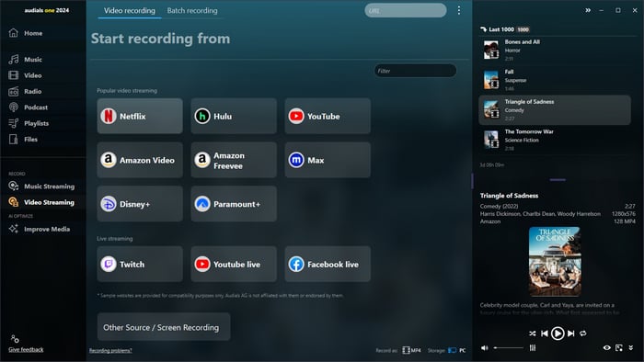Open the three-dot options menu
644x362 pixels.
(x=459, y=11)
